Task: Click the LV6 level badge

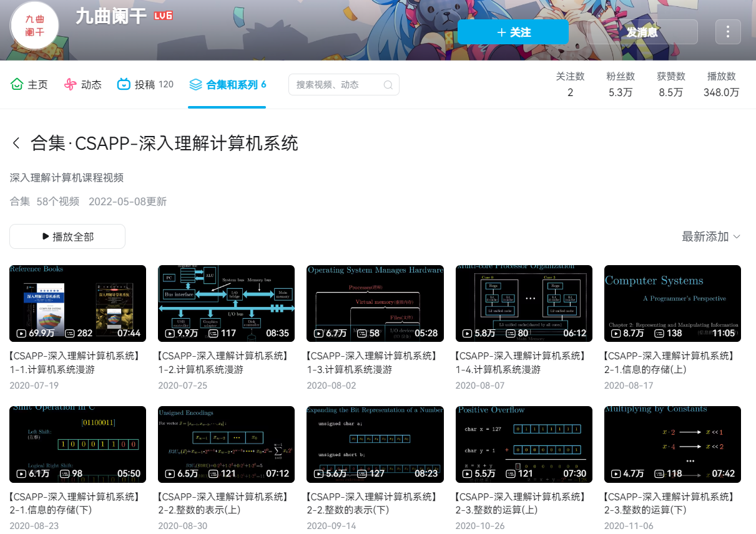Action: coord(164,16)
